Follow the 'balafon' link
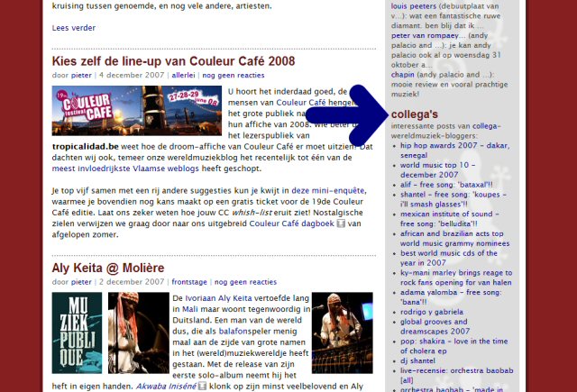The width and height of the screenshot is (577, 392). click(x=233, y=332)
